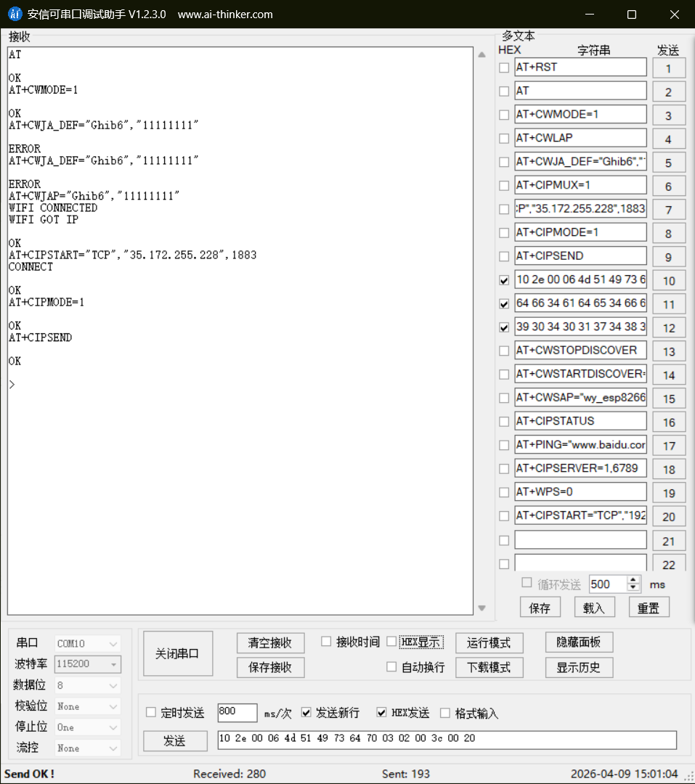Image resolution: width=695 pixels, height=784 pixels.
Task: Click 保存接收 to save received data
Action: click(270, 668)
